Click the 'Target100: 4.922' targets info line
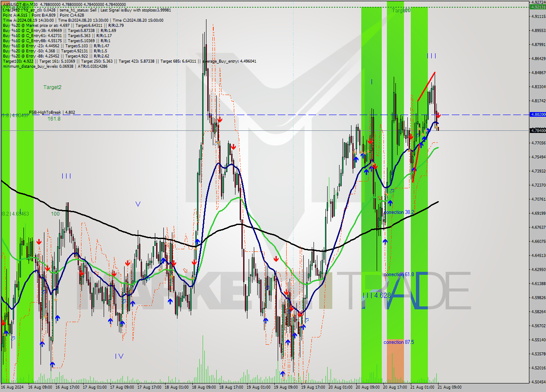Image resolution: width=546 pixels, height=392 pixels. coord(129,61)
